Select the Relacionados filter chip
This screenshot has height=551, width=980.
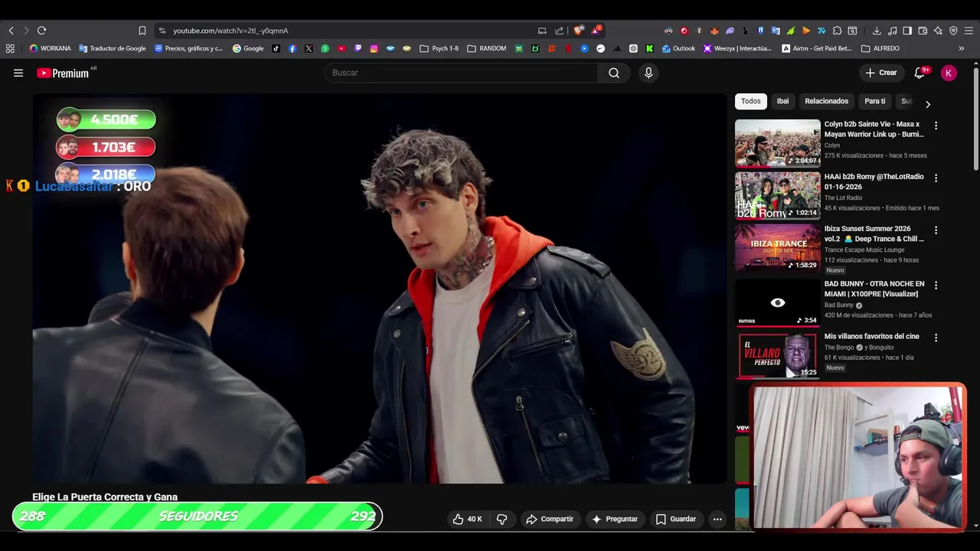click(x=826, y=101)
